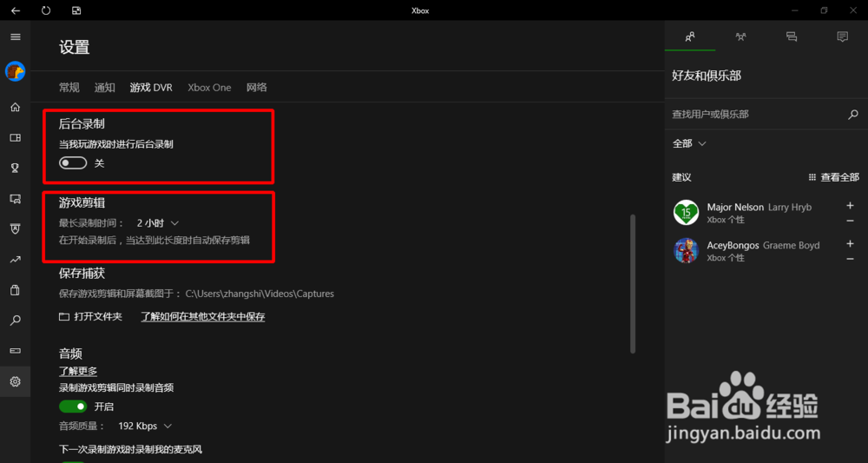Click the settings page vertical scrollbar
This screenshot has height=463, width=868.
click(x=633, y=283)
